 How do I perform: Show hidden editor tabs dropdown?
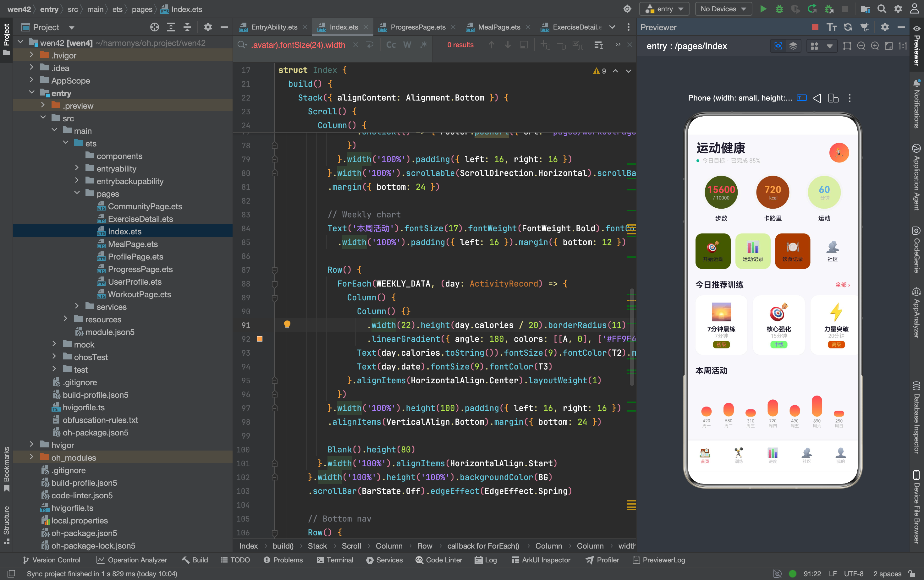(x=612, y=27)
